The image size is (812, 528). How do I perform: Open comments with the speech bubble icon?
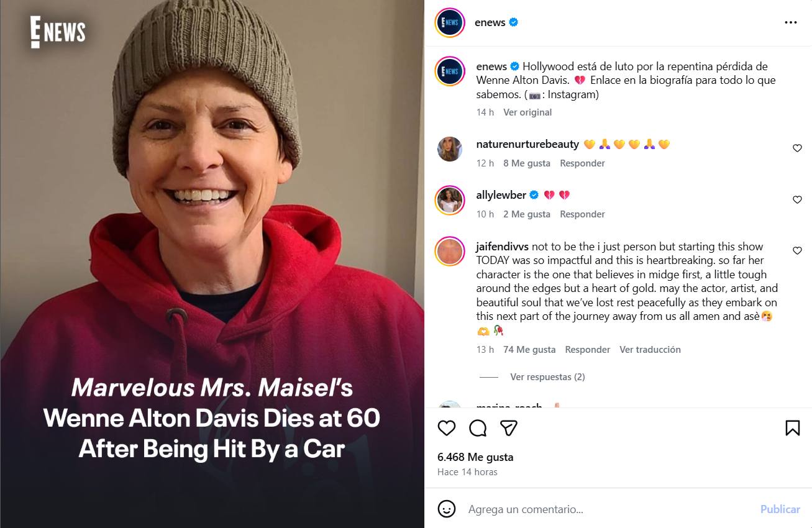[x=478, y=428]
